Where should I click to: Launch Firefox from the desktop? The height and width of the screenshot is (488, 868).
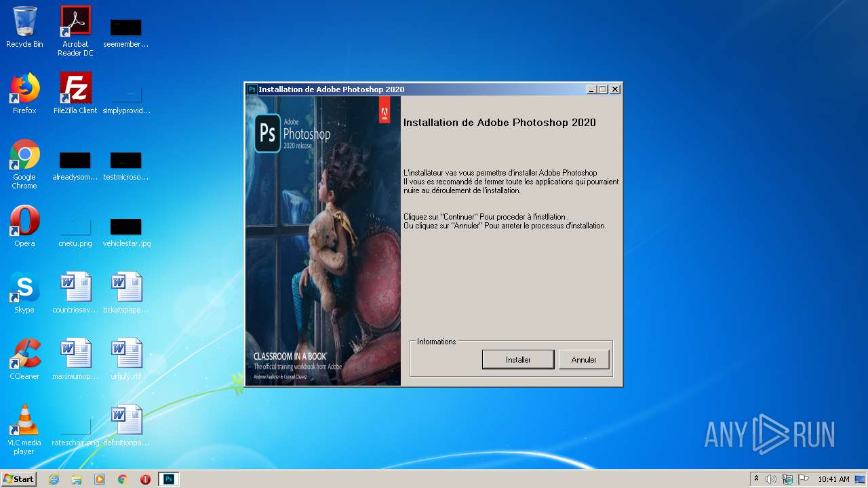click(24, 94)
